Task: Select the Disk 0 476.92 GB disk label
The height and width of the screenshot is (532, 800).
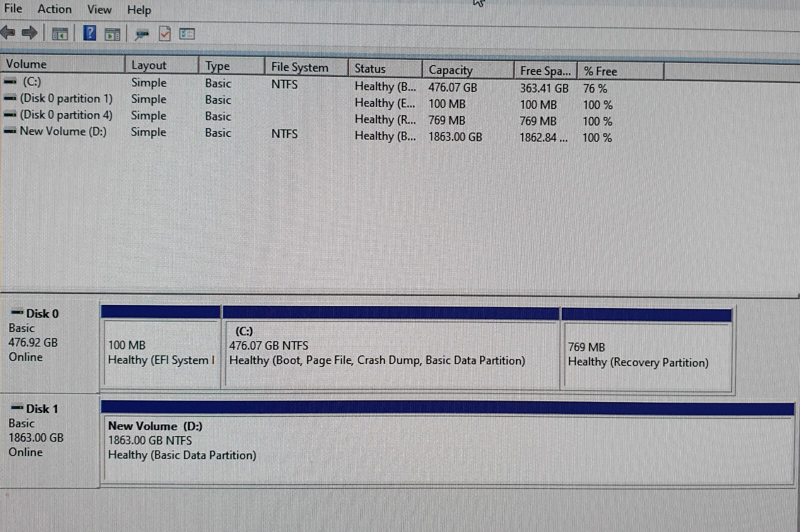Action: (x=49, y=343)
